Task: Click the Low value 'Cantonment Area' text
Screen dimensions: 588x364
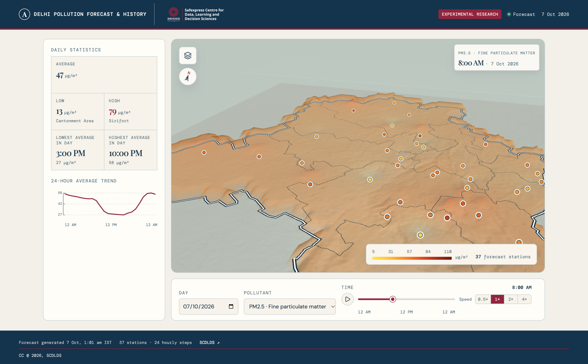Action: click(x=75, y=121)
